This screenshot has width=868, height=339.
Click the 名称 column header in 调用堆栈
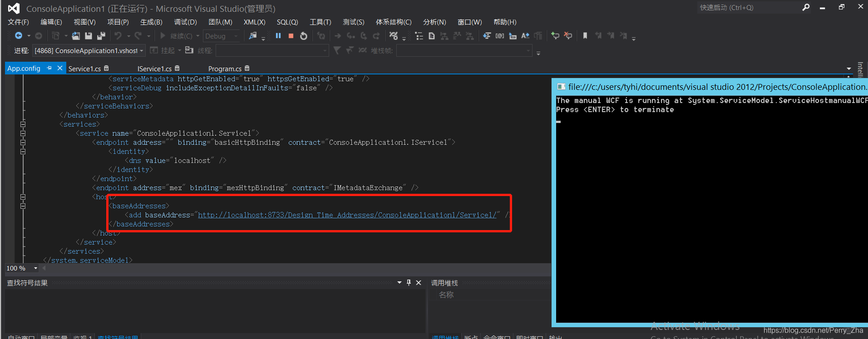(x=446, y=295)
